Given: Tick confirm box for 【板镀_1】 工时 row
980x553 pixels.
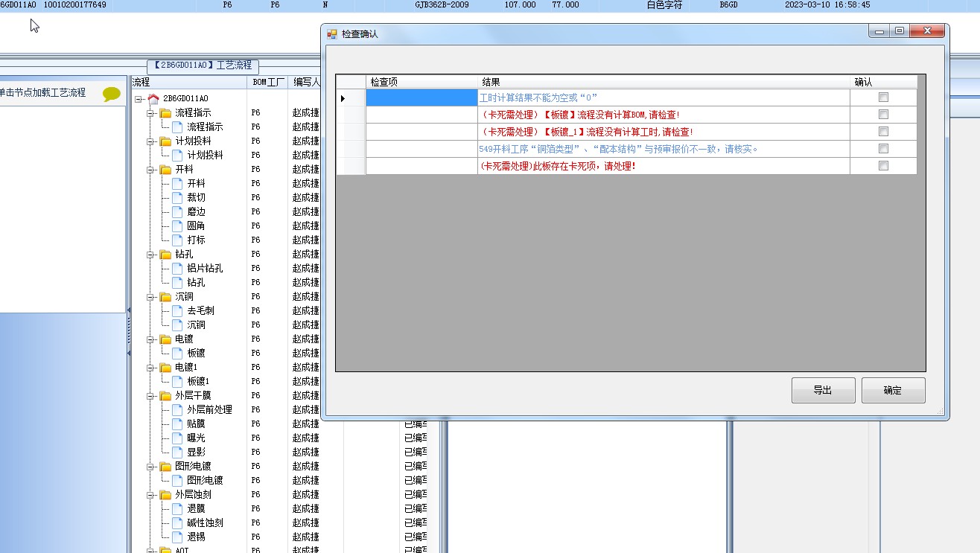Looking at the screenshot, I should click(x=883, y=132).
